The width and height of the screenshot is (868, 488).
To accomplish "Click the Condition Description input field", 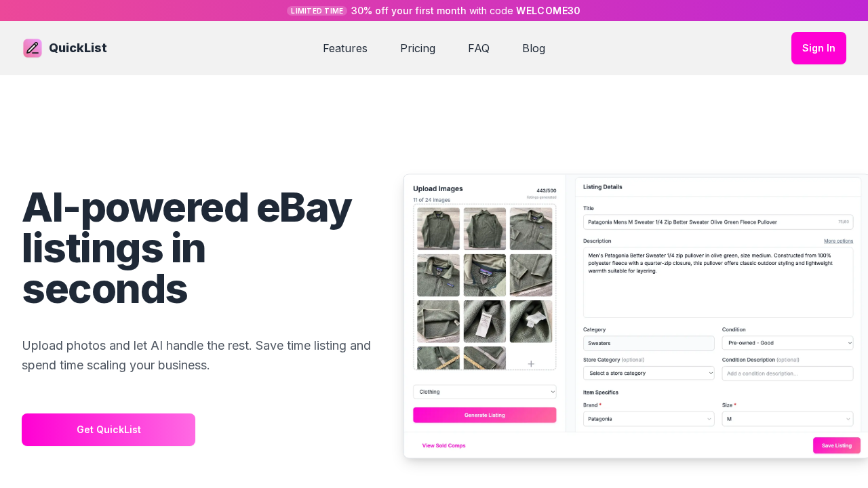I will coord(787,373).
